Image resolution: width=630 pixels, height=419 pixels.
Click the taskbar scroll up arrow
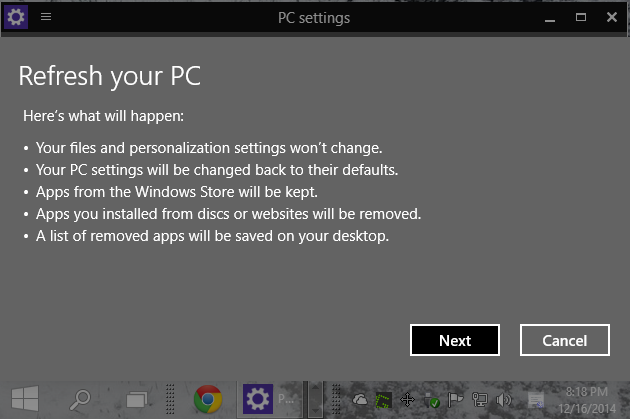click(315, 388)
